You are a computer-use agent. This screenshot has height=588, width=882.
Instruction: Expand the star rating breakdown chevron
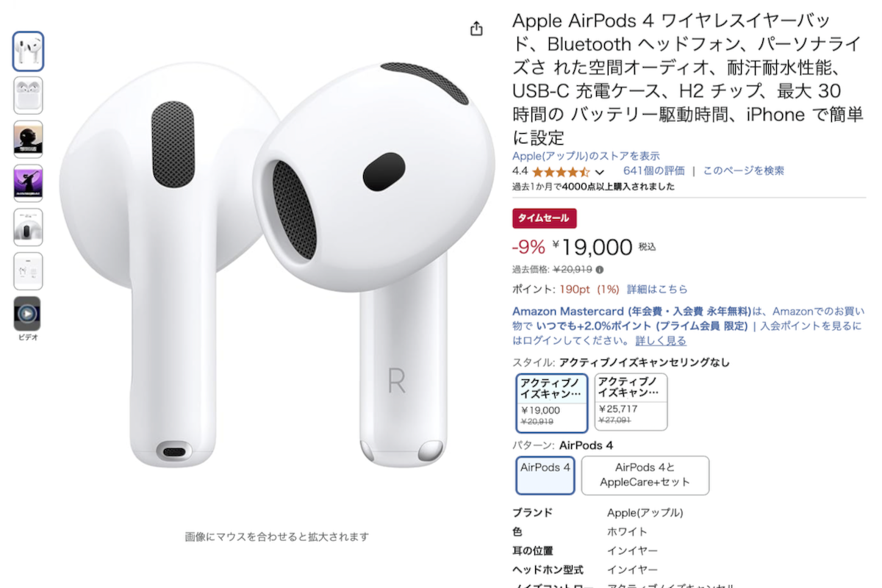[x=600, y=172]
